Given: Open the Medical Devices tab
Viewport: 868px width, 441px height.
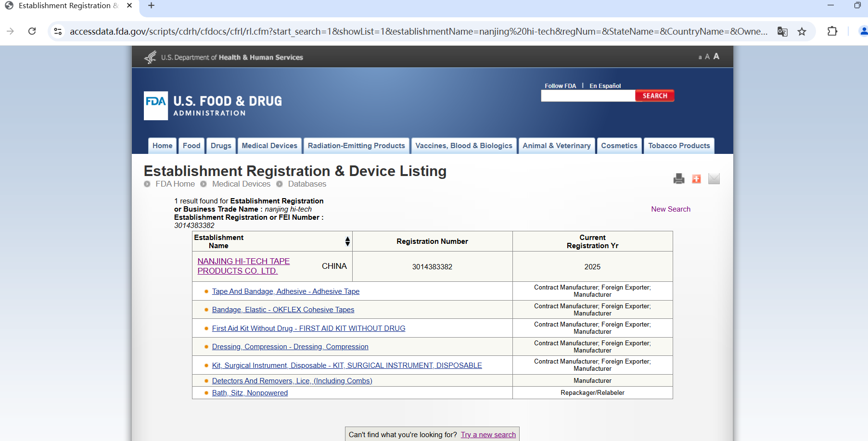Looking at the screenshot, I should click(269, 146).
